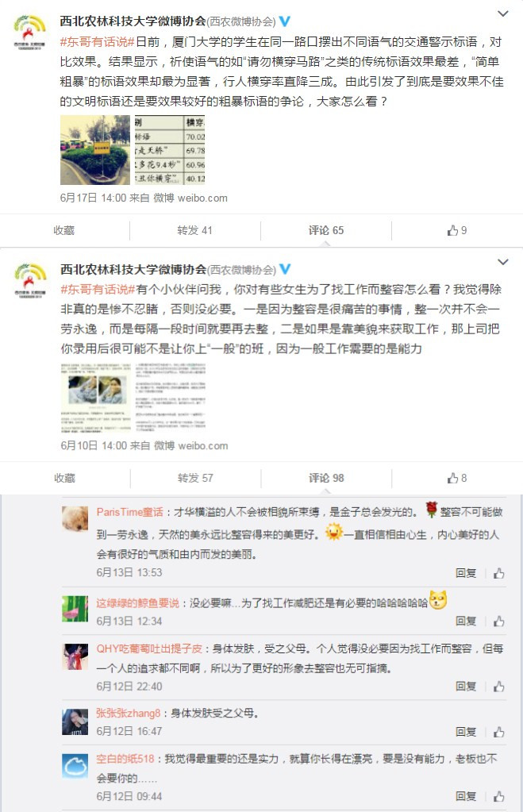
Task: Open 评论 65 on first post
Action: coord(325,230)
